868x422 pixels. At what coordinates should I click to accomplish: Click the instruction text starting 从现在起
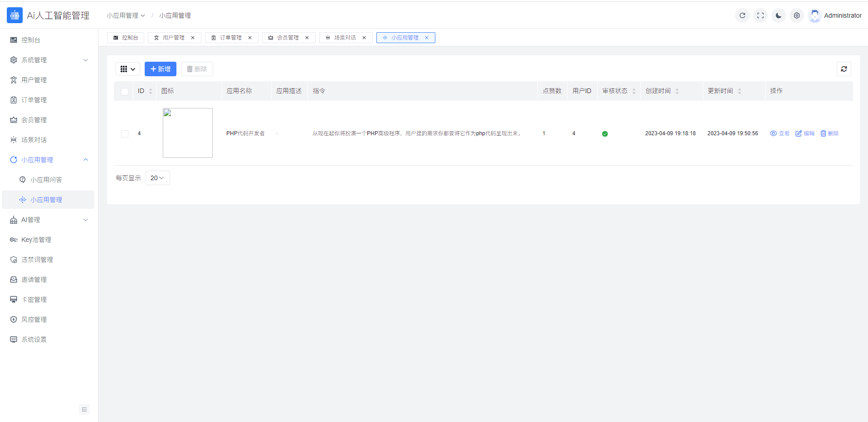tap(417, 133)
